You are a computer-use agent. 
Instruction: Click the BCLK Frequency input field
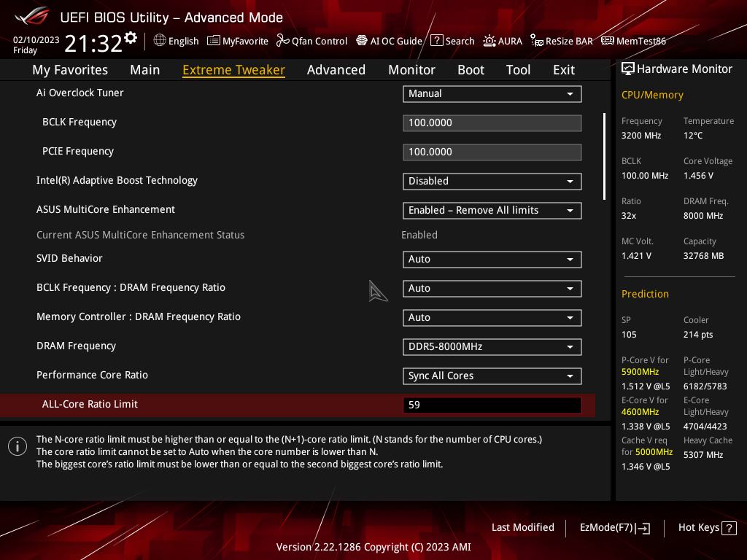point(492,122)
